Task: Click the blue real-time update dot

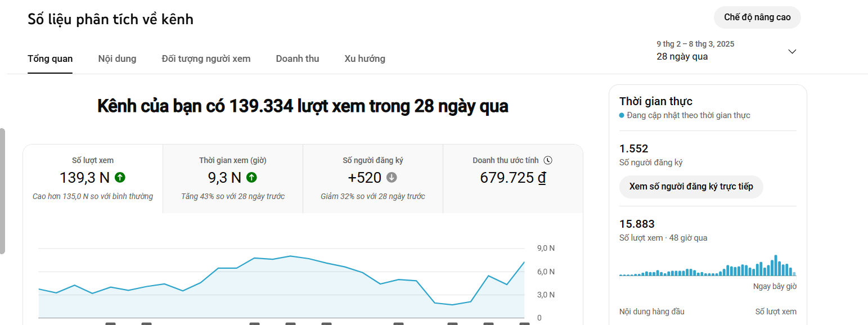Action: pyautogui.click(x=622, y=115)
